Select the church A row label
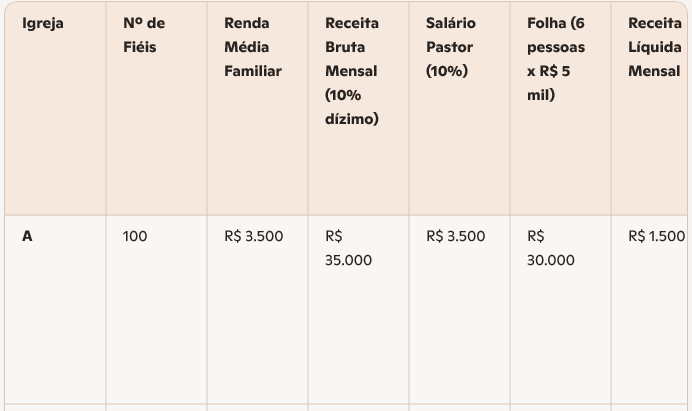692x411 pixels. 28,237
